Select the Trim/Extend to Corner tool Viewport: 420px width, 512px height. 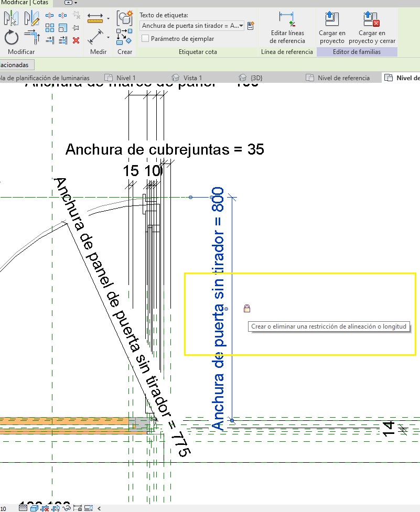coord(31,38)
